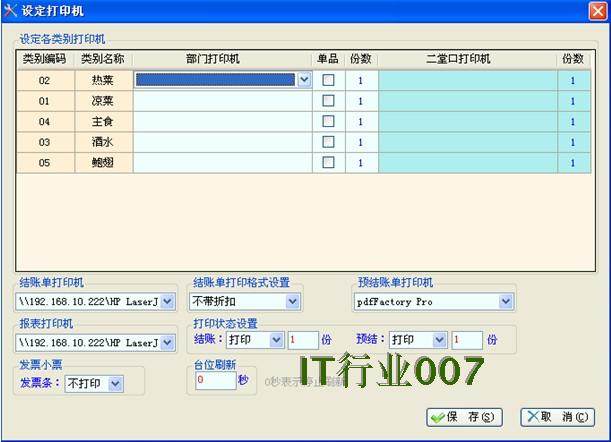
Task: Click the 结账 copies input field
Action: [x=303, y=340]
